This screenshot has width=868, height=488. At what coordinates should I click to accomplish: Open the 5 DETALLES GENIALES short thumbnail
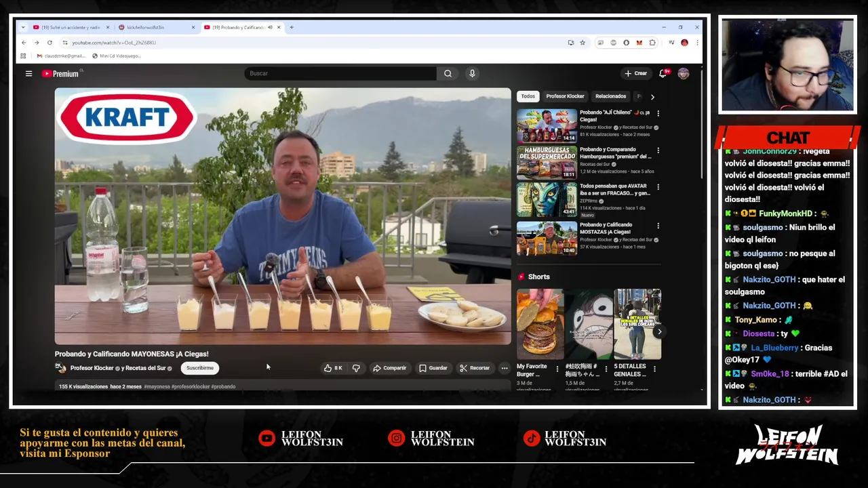[637, 324]
